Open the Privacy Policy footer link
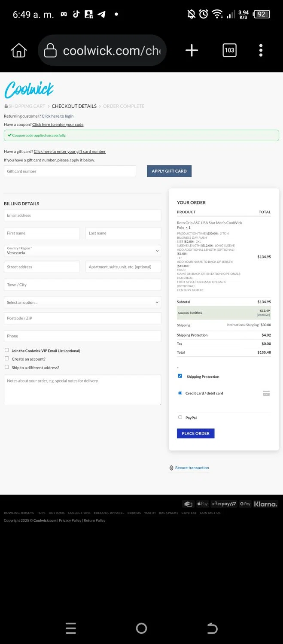283x644 pixels. click(70, 520)
